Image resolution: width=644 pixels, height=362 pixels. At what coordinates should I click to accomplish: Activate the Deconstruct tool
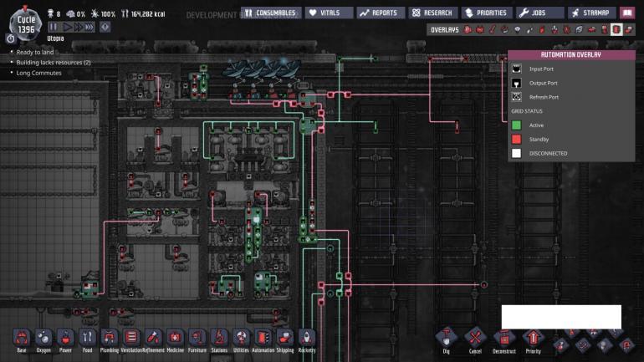(x=504, y=339)
